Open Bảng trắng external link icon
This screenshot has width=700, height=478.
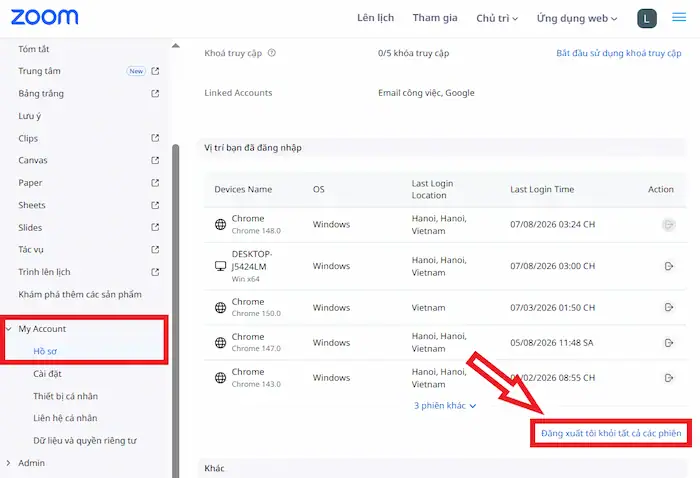coord(155,93)
